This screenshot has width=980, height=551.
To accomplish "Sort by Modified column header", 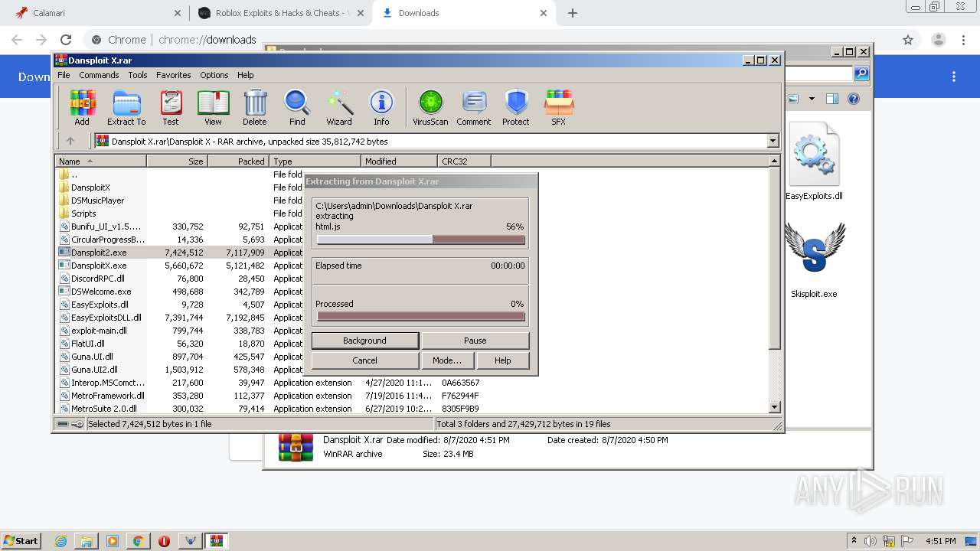I will 399,161.
